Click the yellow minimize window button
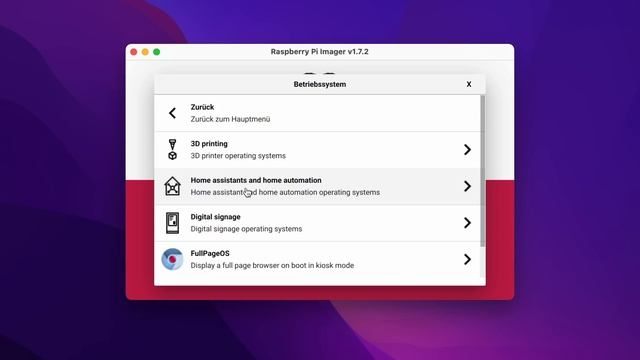Viewport: 640px width, 360px height. pyautogui.click(x=145, y=52)
